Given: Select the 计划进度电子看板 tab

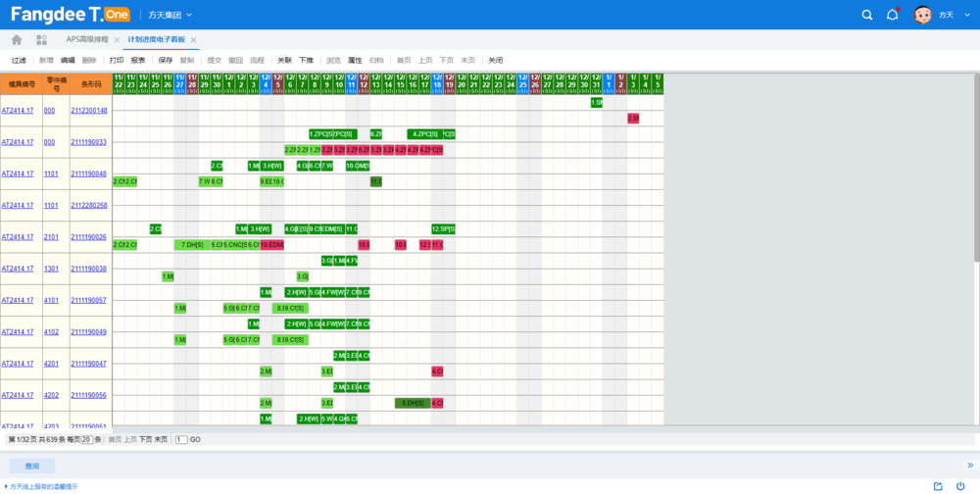Looking at the screenshot, I should pos(156,39).
